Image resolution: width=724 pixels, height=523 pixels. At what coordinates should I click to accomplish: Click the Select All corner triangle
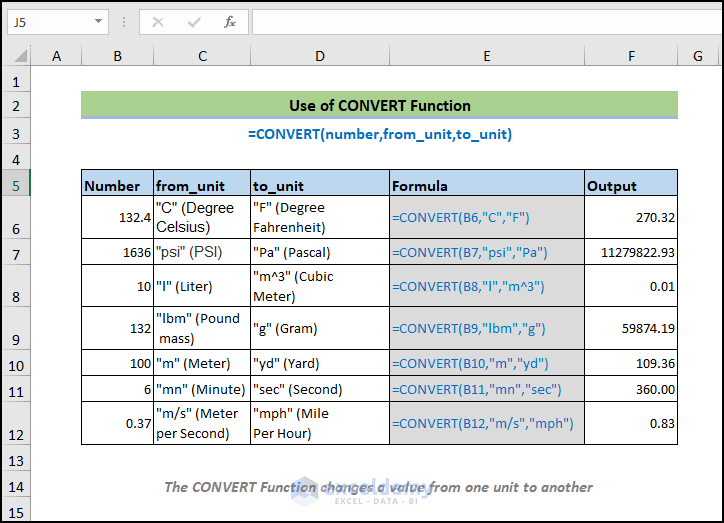coord(20,56)
